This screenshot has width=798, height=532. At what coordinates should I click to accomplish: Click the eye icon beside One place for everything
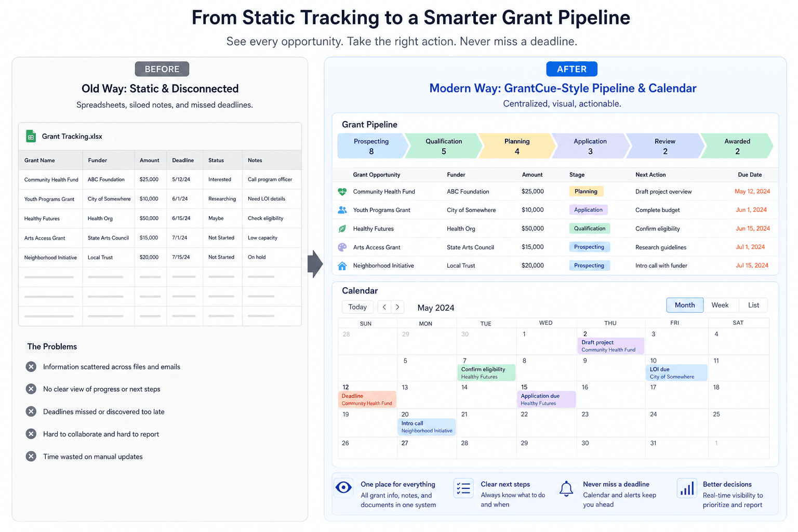[x=343, y=487]
